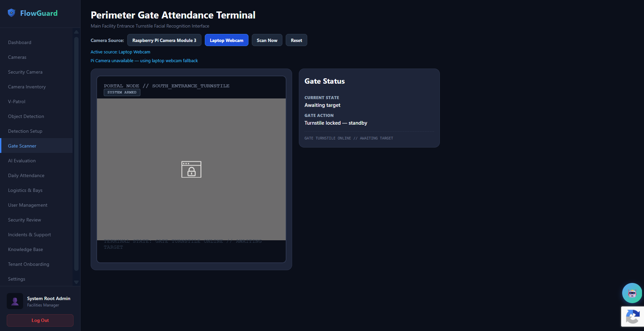Click the PORTAL NODE SOUTH_ENTRANCE_TURNSTILE header
The image size is (644, 331).
click(167, 86)
